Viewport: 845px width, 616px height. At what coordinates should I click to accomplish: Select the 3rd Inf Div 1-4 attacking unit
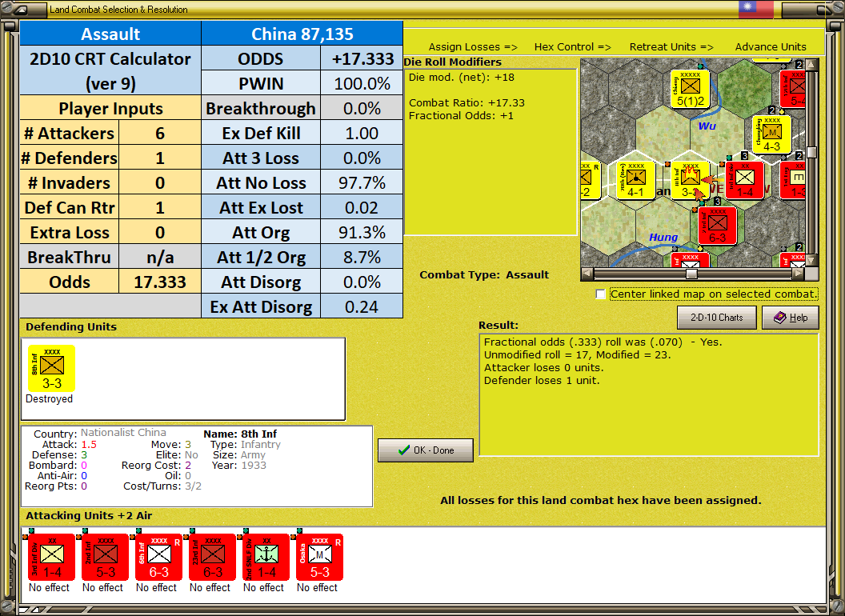(51, 558)
